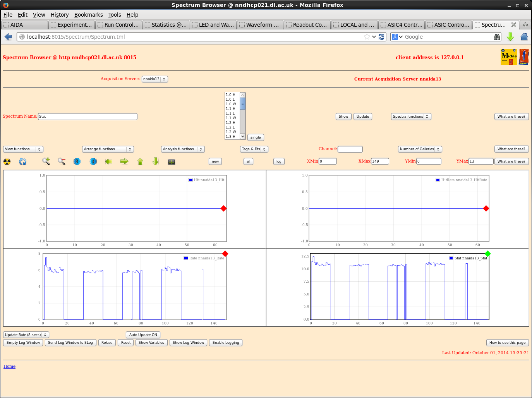
Task: Open the File menu
Action: point(8,15)
